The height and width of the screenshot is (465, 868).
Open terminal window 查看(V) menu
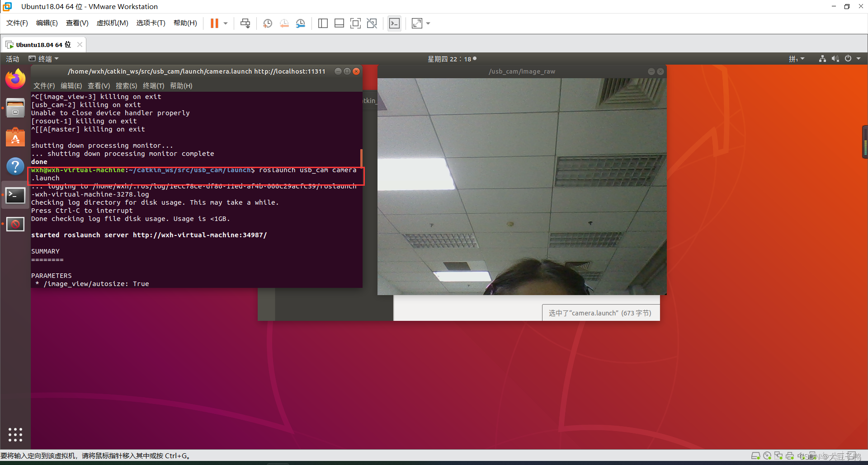click(x=99, y=85)
